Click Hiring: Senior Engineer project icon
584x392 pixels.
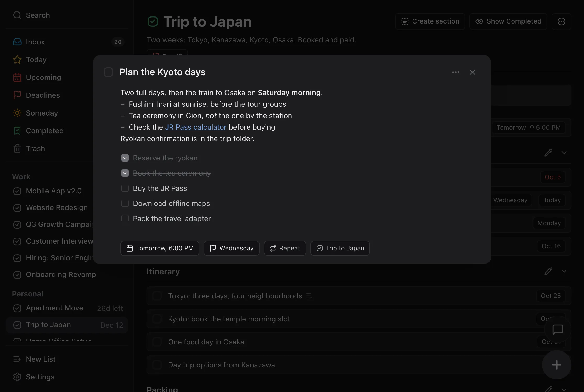click(x=17, y=258)
